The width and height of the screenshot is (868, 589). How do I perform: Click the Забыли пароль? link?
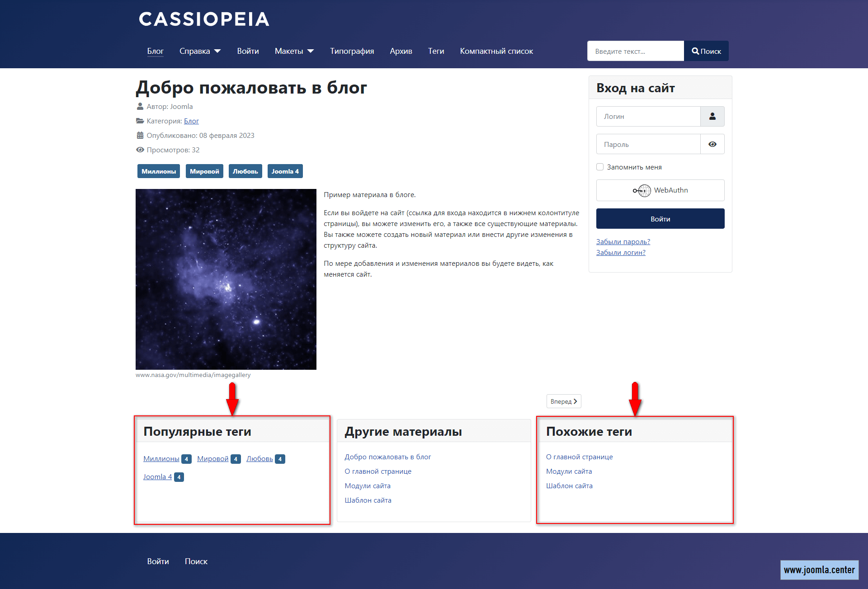tap(623, 242)
